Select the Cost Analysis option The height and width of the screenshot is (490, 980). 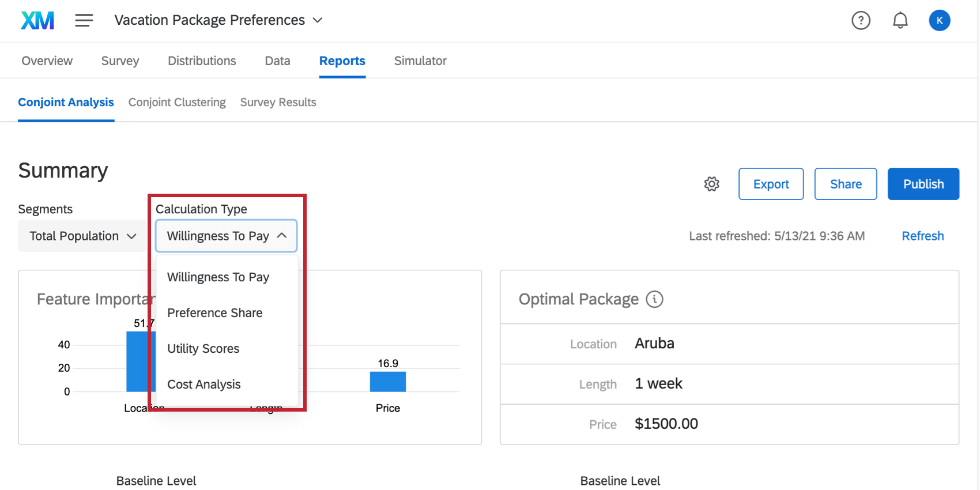coord(203,385)
